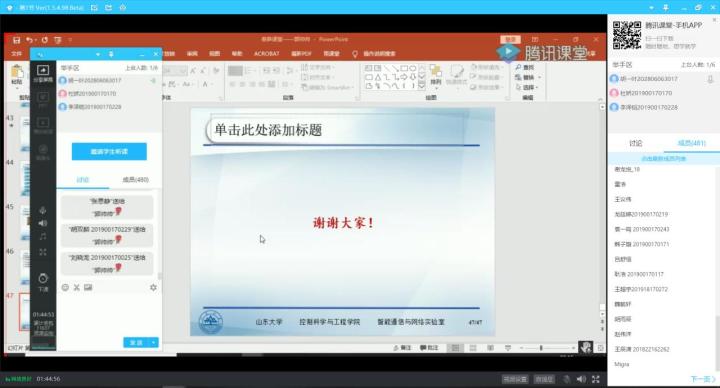
Task: Switch to 成员(481) tab in right panel
Action: [692, 143]
